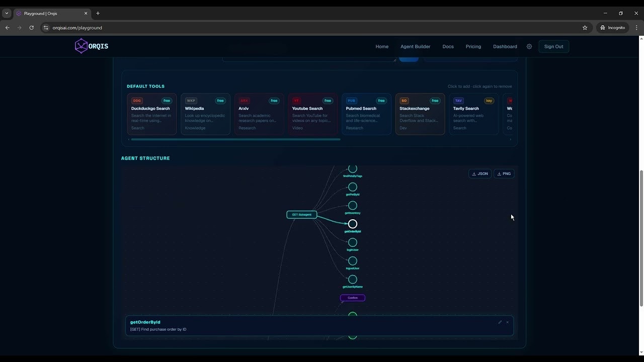Screen dimensions: 644x362
Task: Click the free badge on Wikipedia card
Action: pyautogui.click(x=220, y=101)
